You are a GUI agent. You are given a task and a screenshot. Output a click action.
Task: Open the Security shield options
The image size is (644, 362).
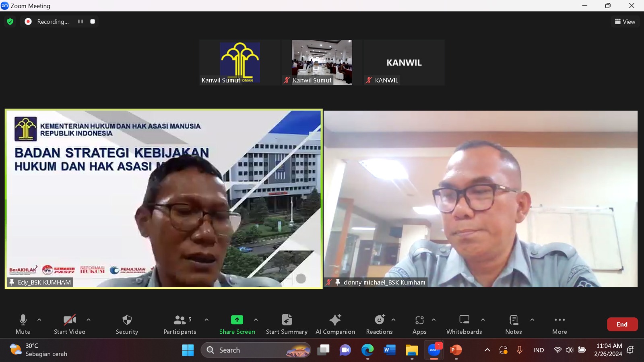127,324
